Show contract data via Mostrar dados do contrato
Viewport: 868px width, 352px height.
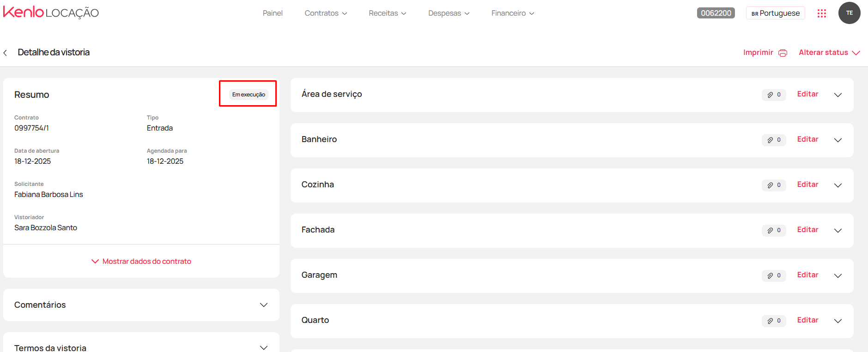141,262
